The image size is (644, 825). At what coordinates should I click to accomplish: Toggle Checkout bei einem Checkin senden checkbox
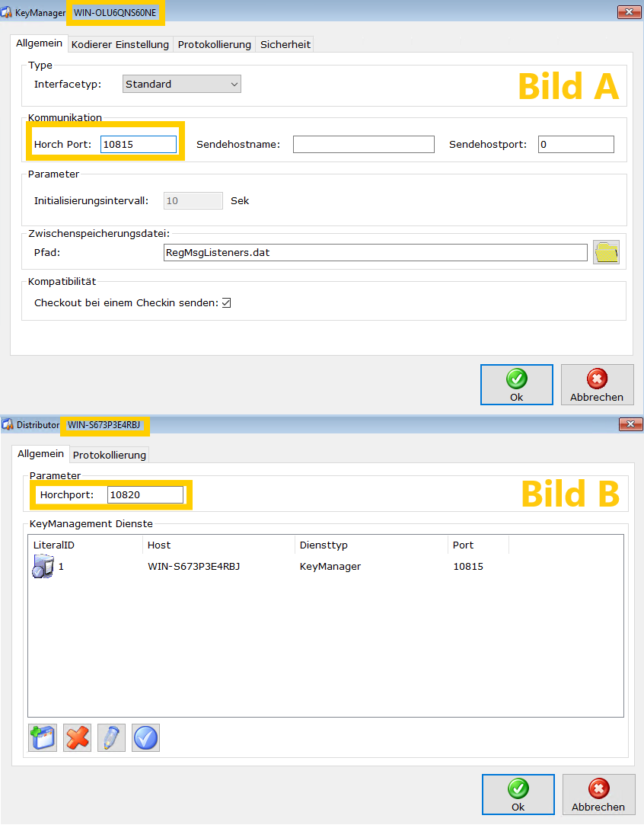pos(226,303)
